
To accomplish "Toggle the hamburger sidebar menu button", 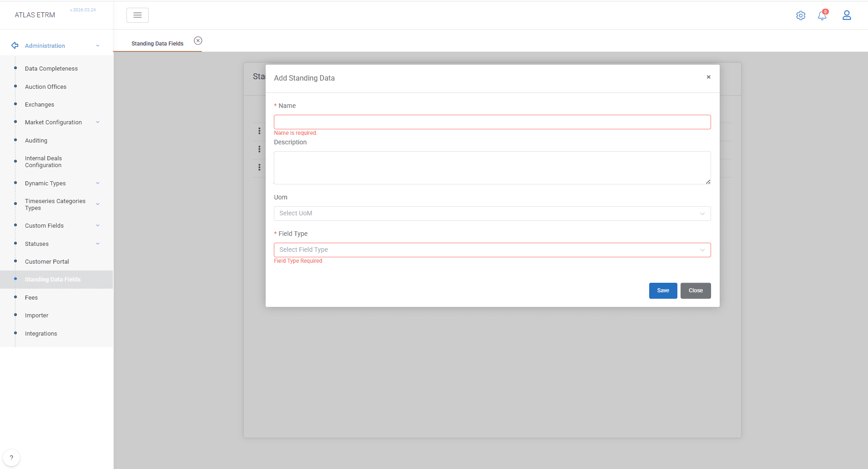I will tap(137, 15).
